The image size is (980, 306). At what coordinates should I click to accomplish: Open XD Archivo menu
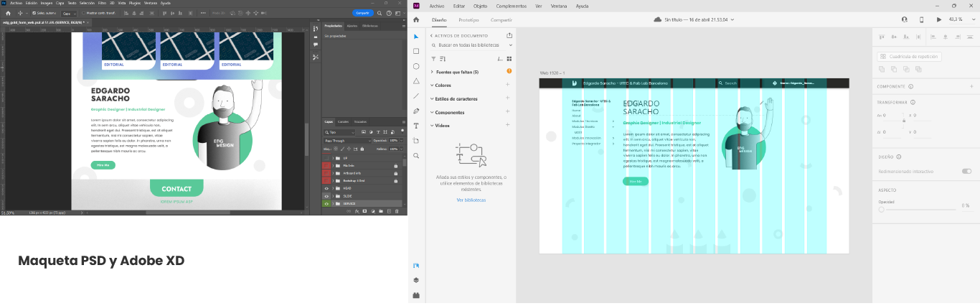coord(437,6)
